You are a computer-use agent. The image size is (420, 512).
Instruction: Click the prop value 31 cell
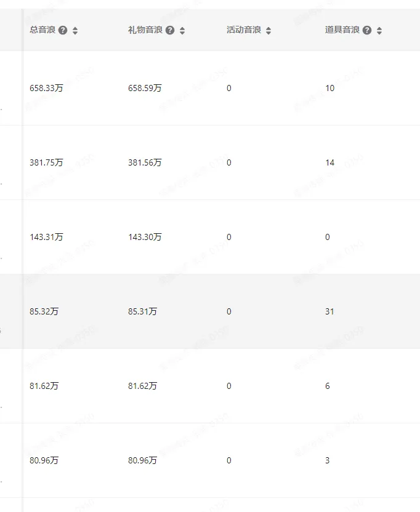click(x=329, y=311)
